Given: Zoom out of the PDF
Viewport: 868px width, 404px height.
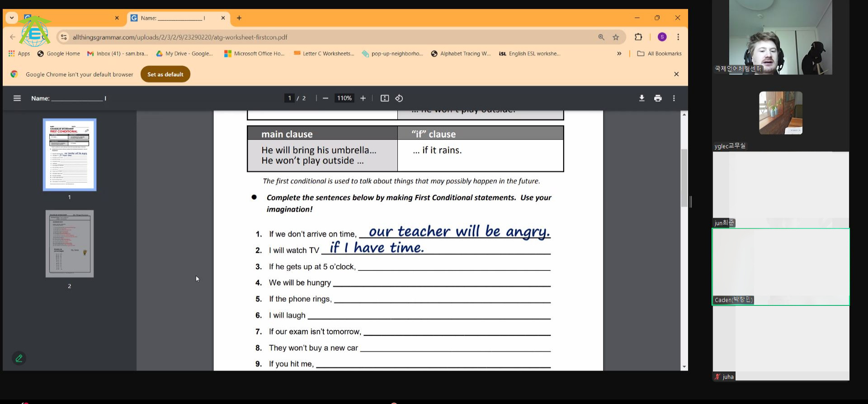Looking at the screenshot, I should coord(325,98).
